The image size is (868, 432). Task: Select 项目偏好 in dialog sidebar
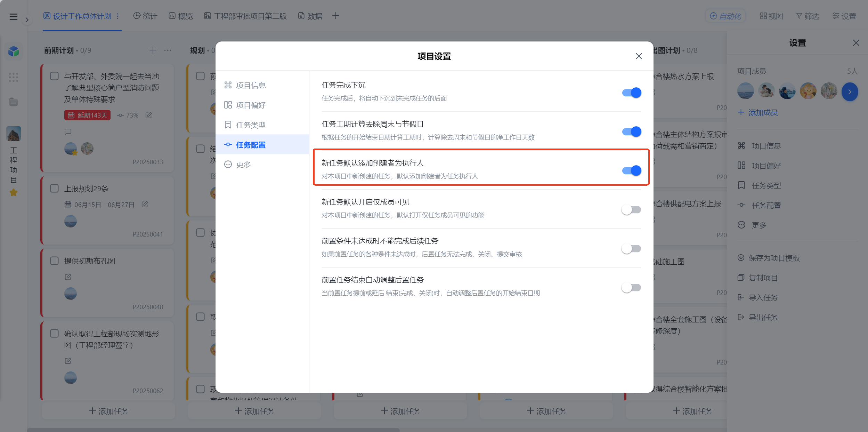262,105
